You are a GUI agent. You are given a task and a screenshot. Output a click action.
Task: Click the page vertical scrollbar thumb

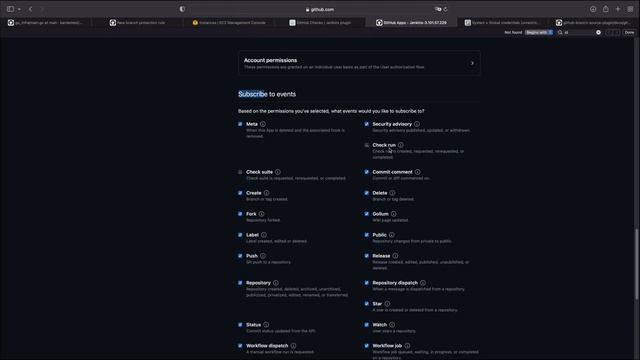tap(636, 264)
